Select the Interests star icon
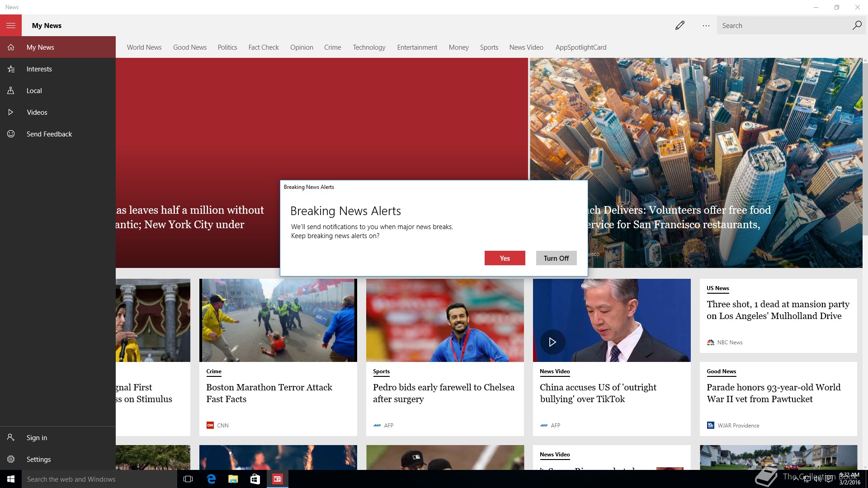 pos(11,69)
